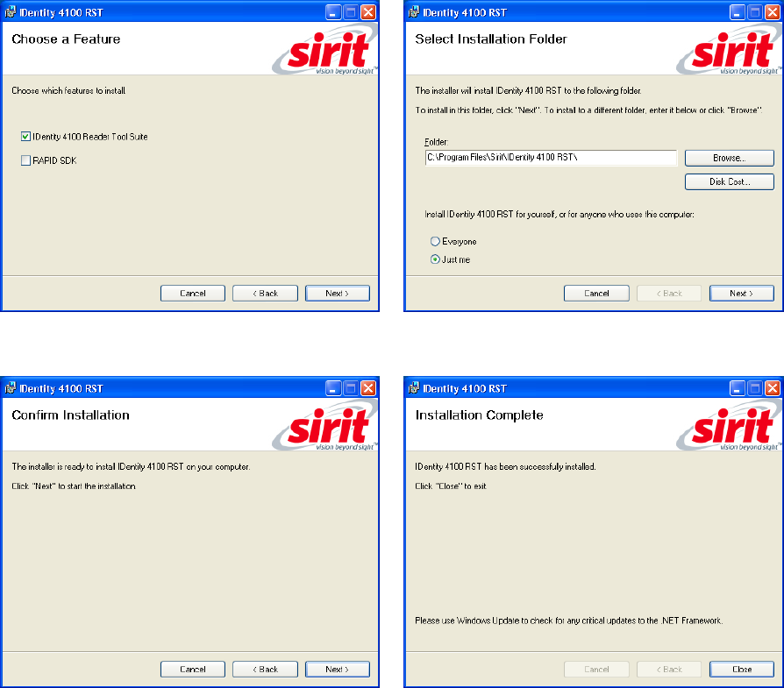
Task: Click the 'Installation Complete' heading
Action: pyautogui.click(x=479, y=415)
